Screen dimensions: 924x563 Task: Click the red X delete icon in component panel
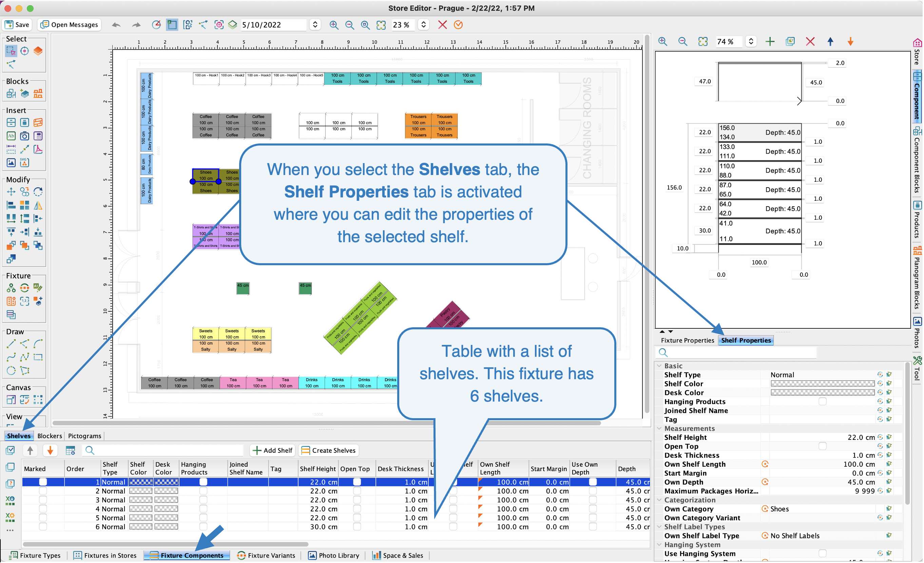810,41
